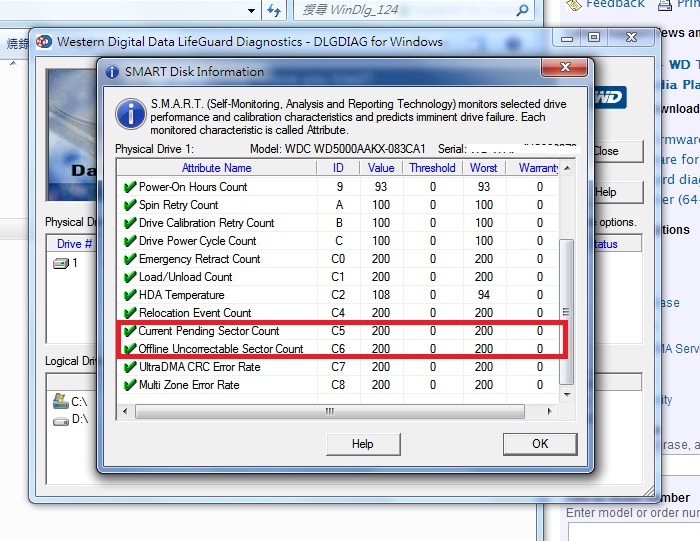The width and height of the screenshot is (700, 541).
Task: Click the Data LifeGuard window title icon
Action: (44, 42)
